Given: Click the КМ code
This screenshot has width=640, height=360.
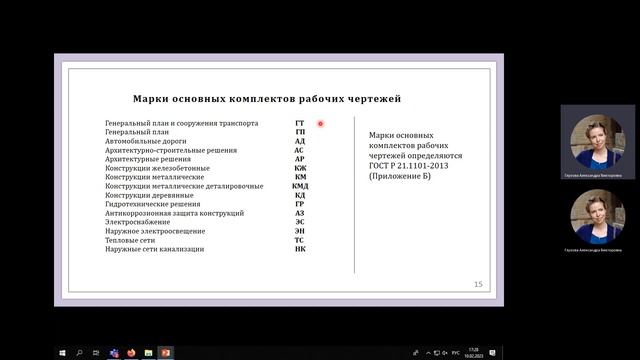Looking at the screenshot, I should pos(300,177).
